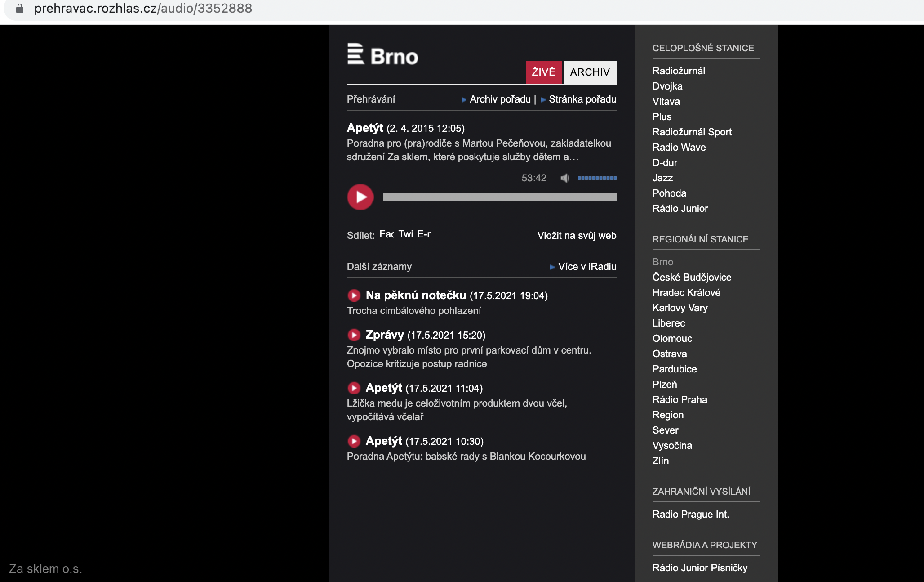This screenshot has height=582, width=924.
Task: Select Dvojka station
Action: 667,86
